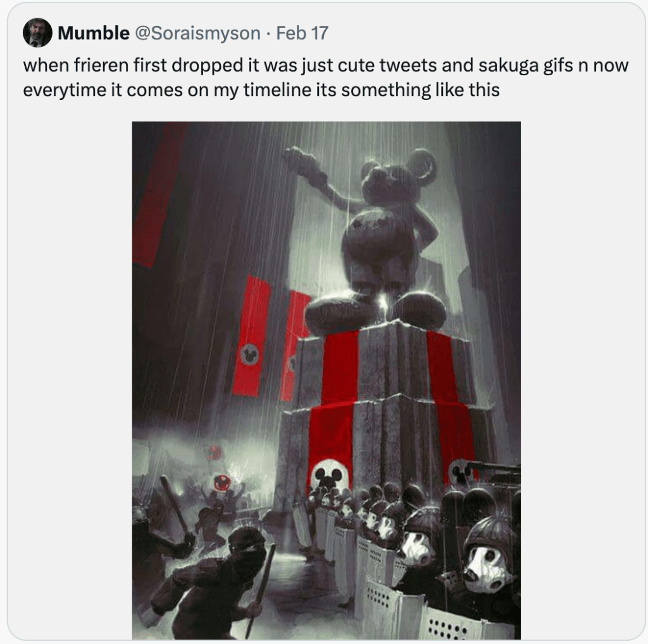648x644 pixels.
Task: Click Mumble's profile avatar picture
Action: point(37,32)
